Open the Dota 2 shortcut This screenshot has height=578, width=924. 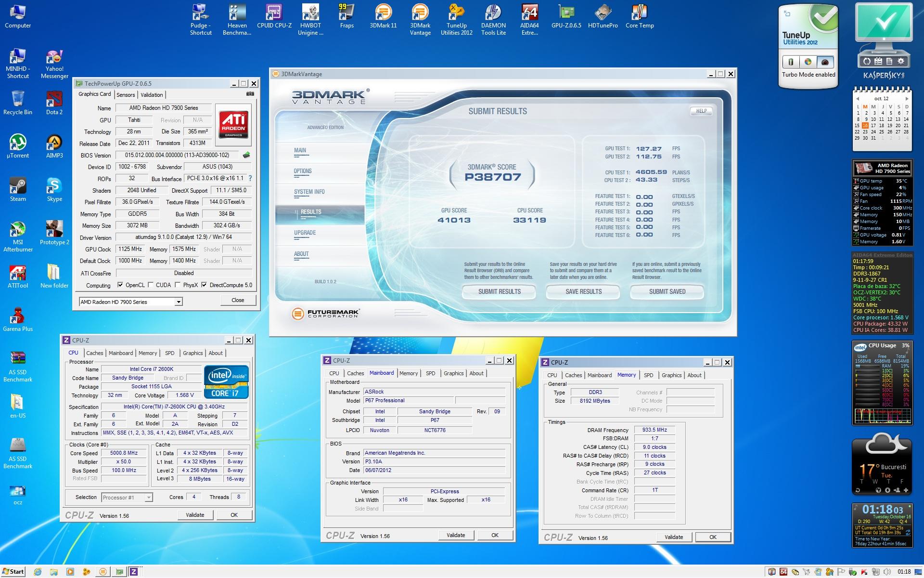coord(54,103)
